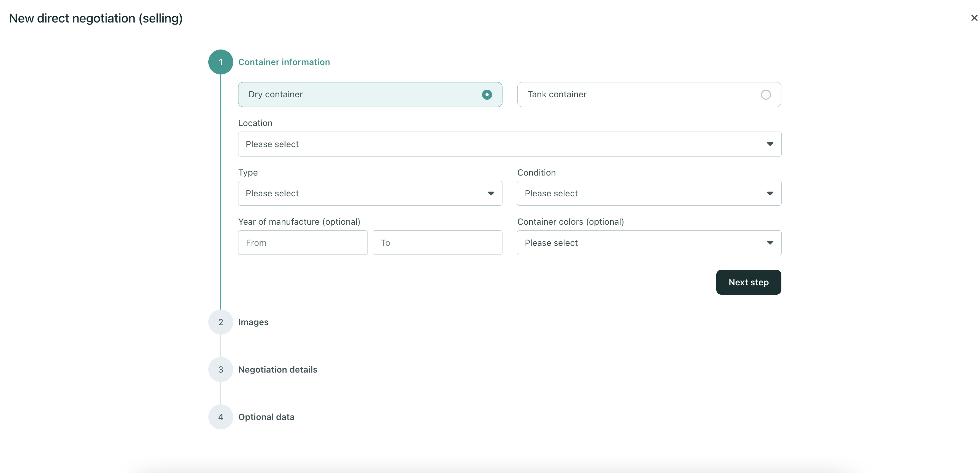Open the Type dropdown
This screenshot has height=473, width=980.
point(370,193)
